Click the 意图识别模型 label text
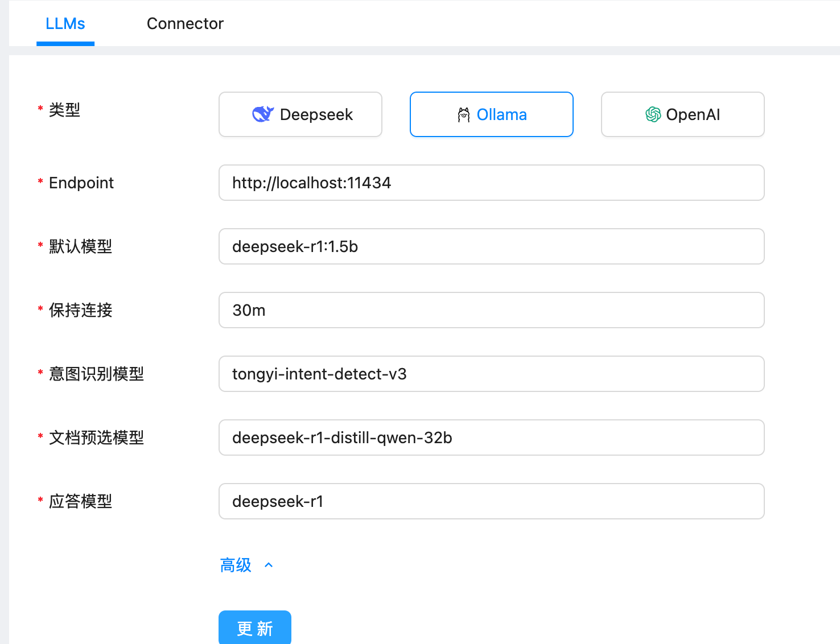This screenshot has width=840, height=644. pos(96,374)
